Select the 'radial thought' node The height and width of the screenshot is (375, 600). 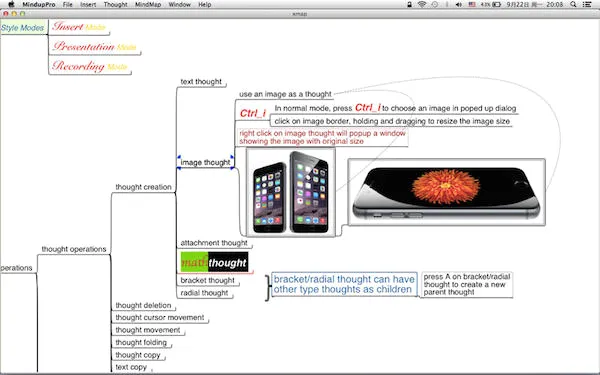pos(204,293)
